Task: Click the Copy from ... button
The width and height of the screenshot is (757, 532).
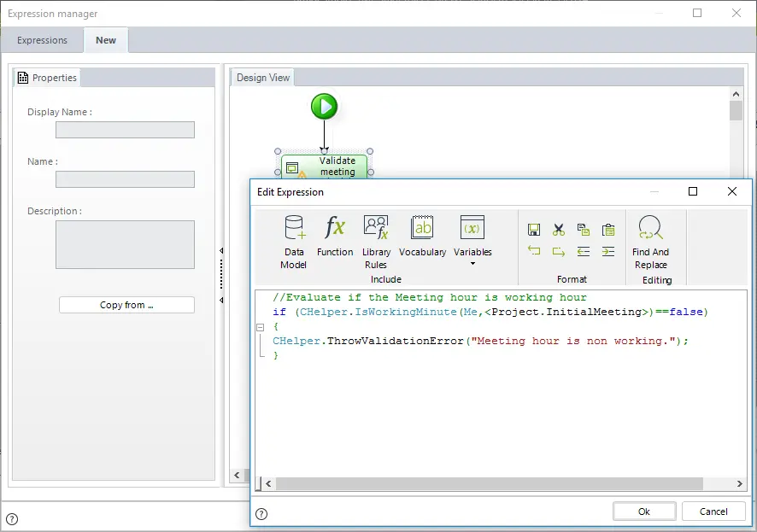Action: click(x=126, y=305)
